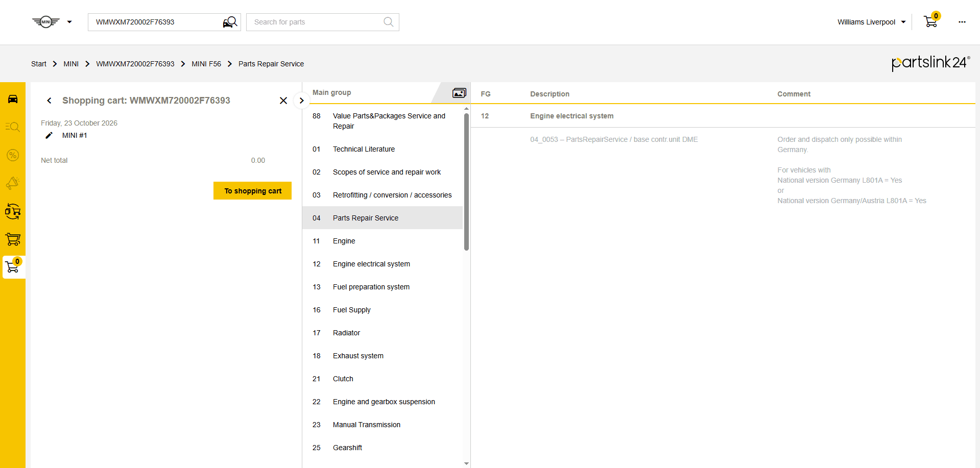Click the To shopping cart button

252,191
